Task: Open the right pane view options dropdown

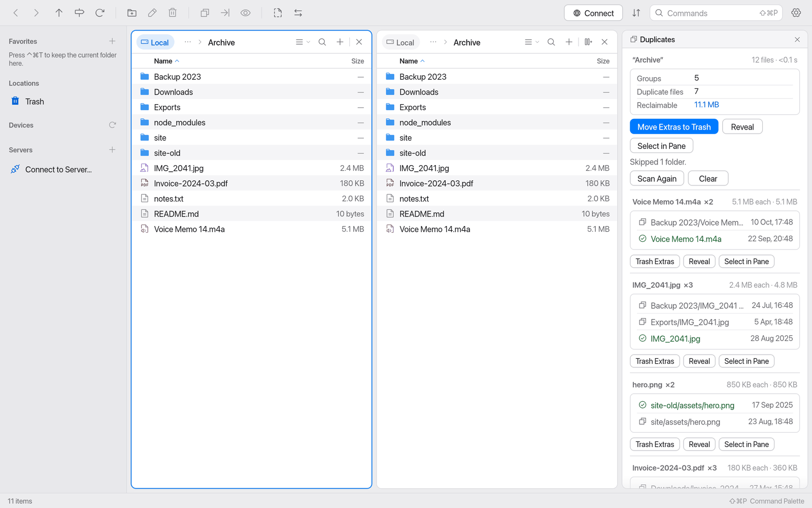Action: point(531,42)
